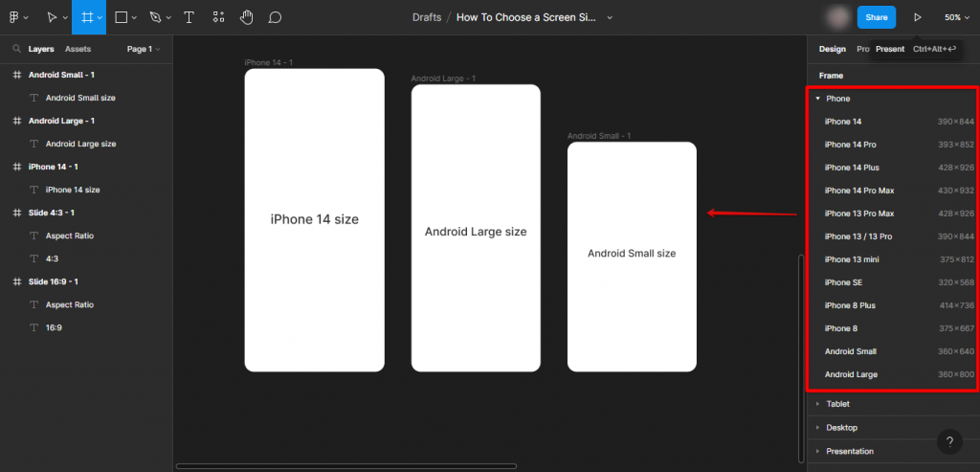
Task: Select the Move tool
Action: [52, 17]
